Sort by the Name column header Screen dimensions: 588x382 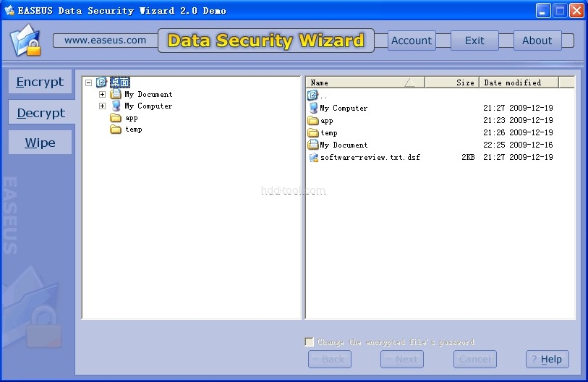(366, 82)
